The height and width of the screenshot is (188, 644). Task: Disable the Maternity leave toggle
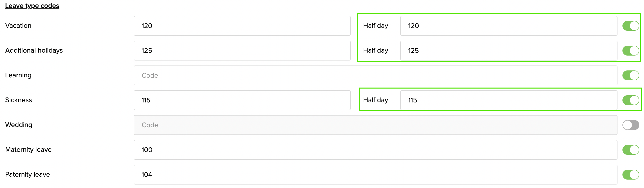click(x=630, y=150)
